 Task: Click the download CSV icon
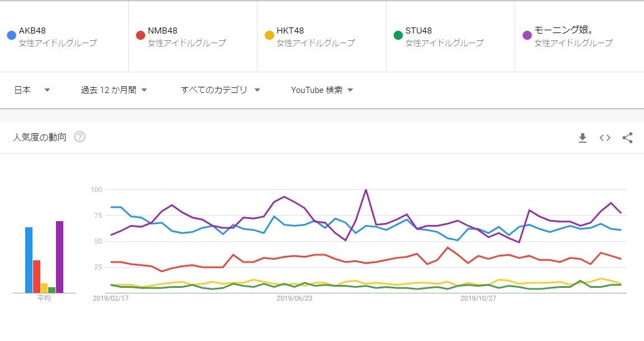tap(582, 138)
